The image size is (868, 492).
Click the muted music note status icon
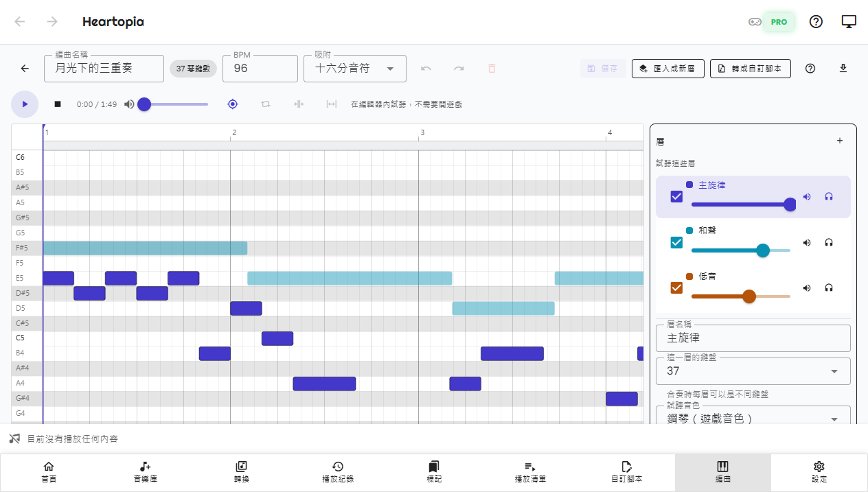click(x=14, y=438)
